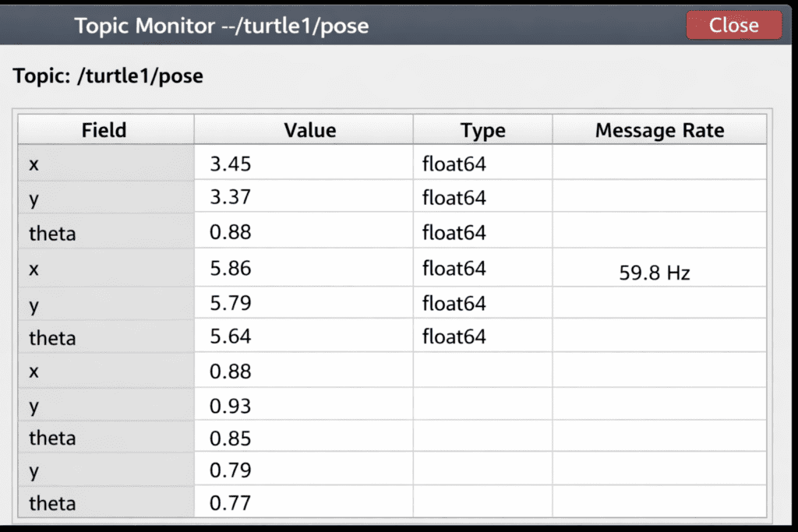
Task: Click the cell containing 5.79
Action: pos(231,303)
